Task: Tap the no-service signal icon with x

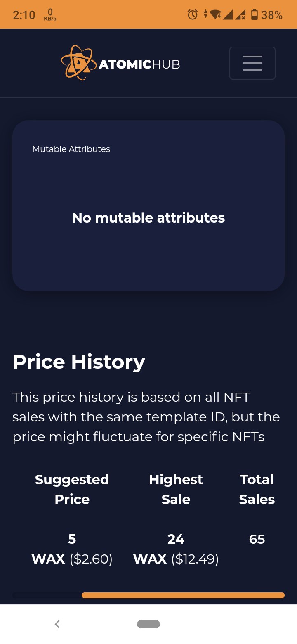Action: pyautogui.click(x=240, y=15)
